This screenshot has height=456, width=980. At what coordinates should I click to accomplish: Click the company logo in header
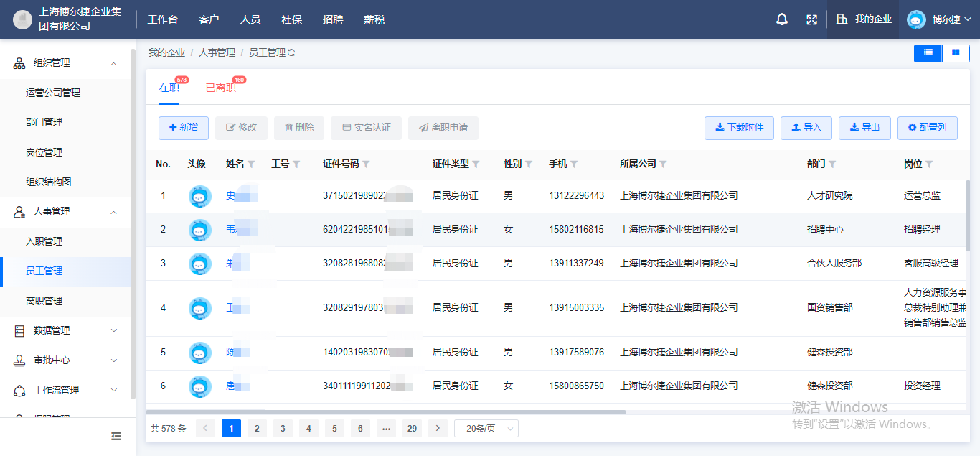pyautogui.click(x=23, y=19)
